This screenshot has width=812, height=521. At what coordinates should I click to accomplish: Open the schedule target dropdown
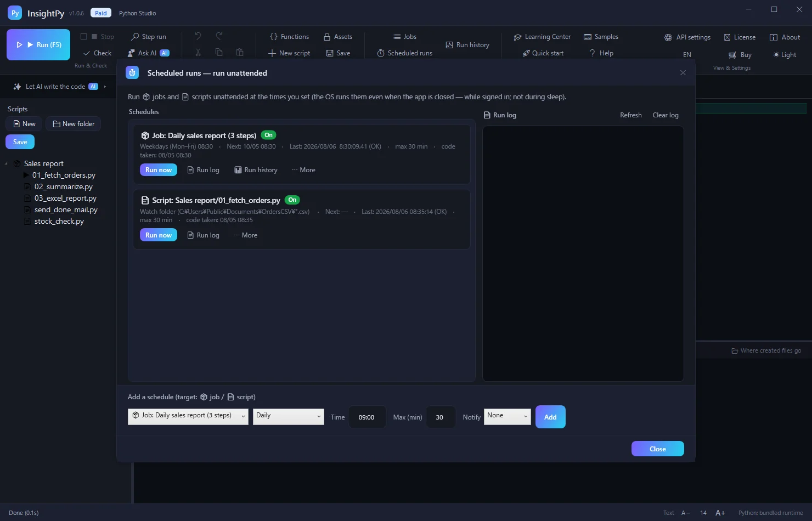pos(188,416)
